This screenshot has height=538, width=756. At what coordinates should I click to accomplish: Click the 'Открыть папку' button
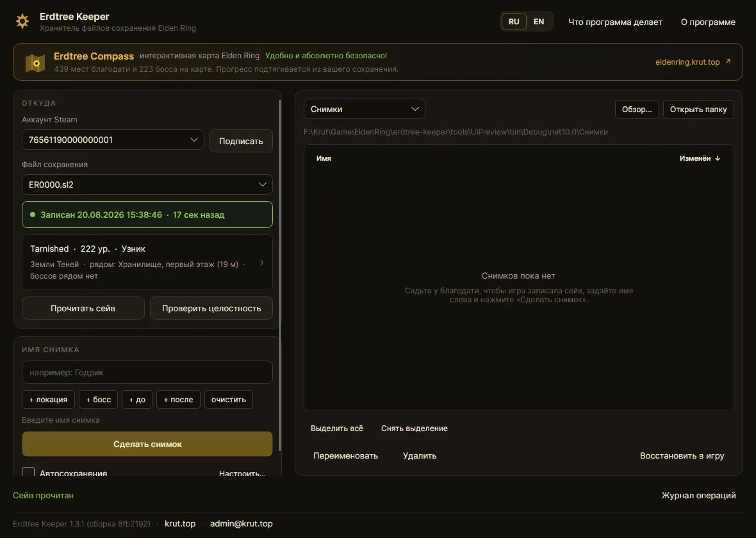click(698, 109)
